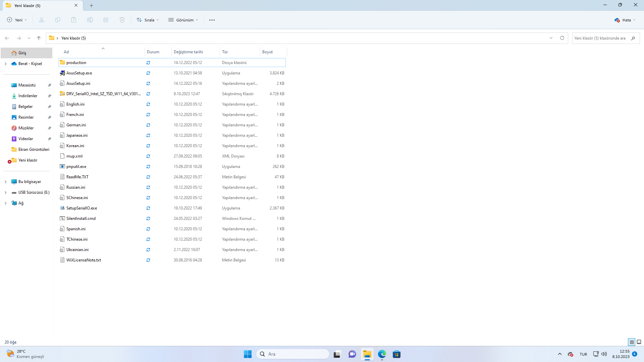Expand Berat - Kişisel tree node

point(5,64)
